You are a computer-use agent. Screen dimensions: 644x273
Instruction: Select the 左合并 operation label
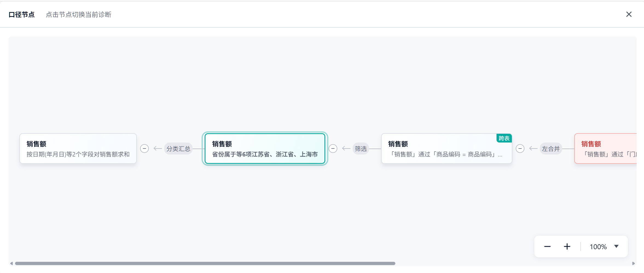pos(551,149)
